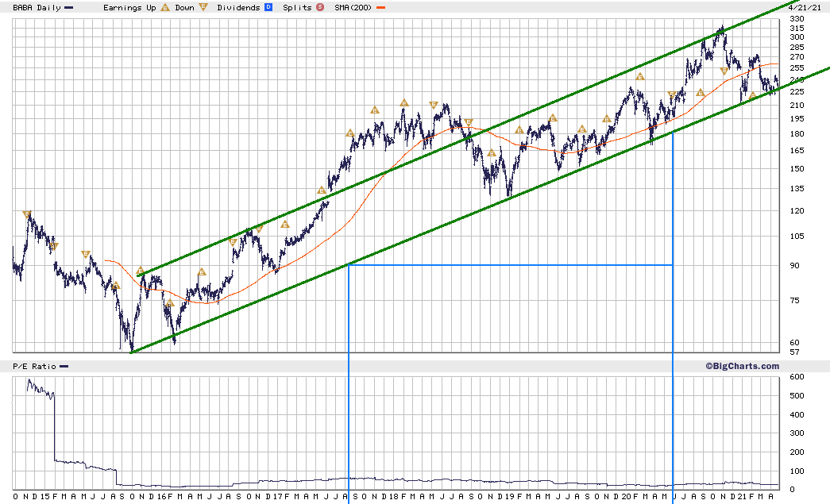Click the 90 price axis value
The width and height of the screenshot is (830, 504).
coord(794,265)
